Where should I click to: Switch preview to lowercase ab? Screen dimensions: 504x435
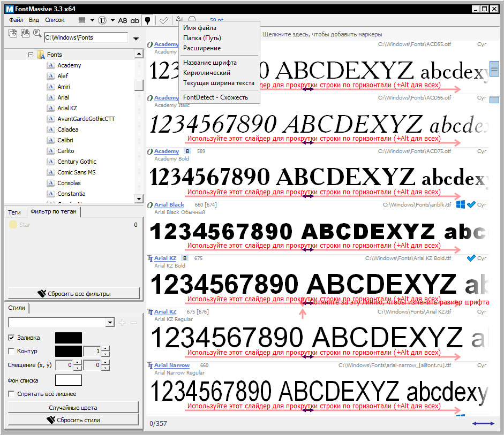coord(134,20)
